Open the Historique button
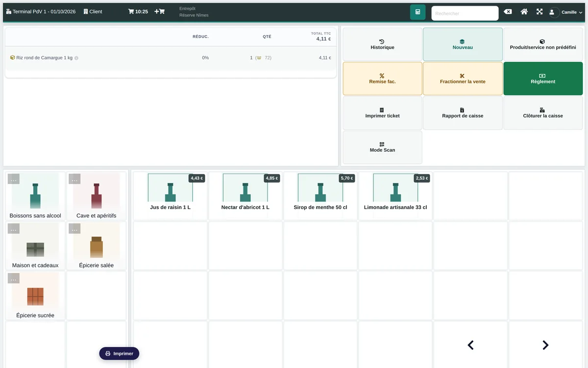 [382, 44]
